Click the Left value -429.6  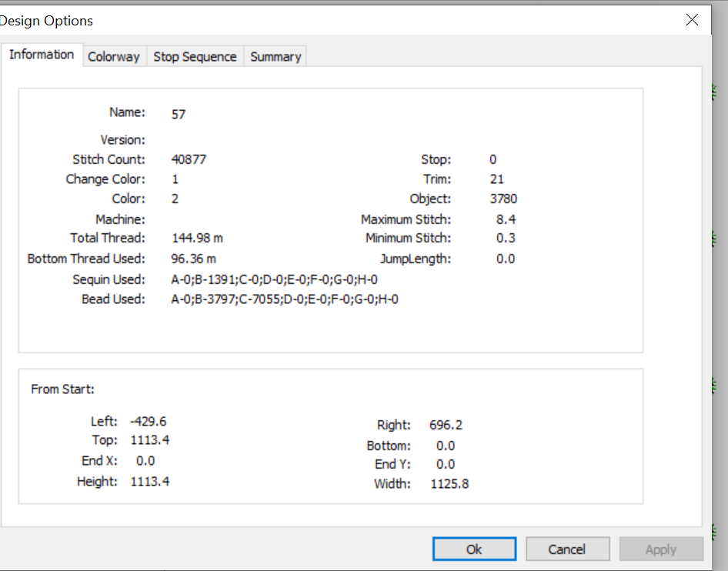tap(148, 422)
